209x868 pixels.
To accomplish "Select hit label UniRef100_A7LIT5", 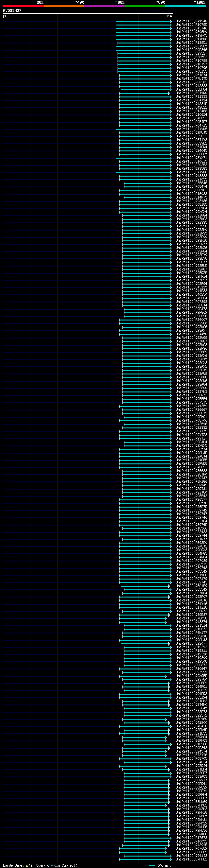I will tap(191, 78).
